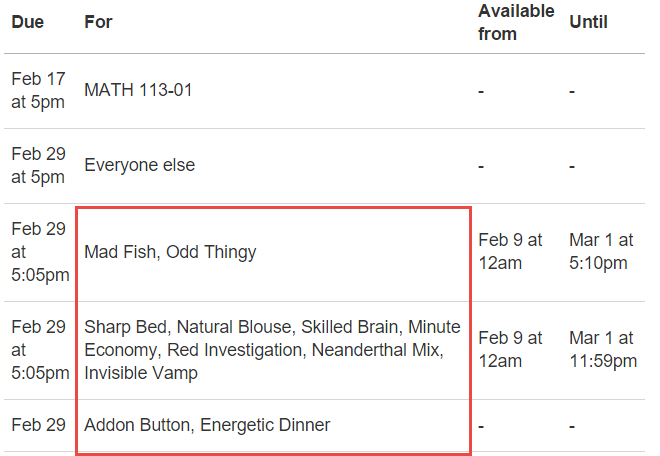Click the student list starting with "Sharp Bed"
The image size is (660, 456).
click(x=272, y=350)
